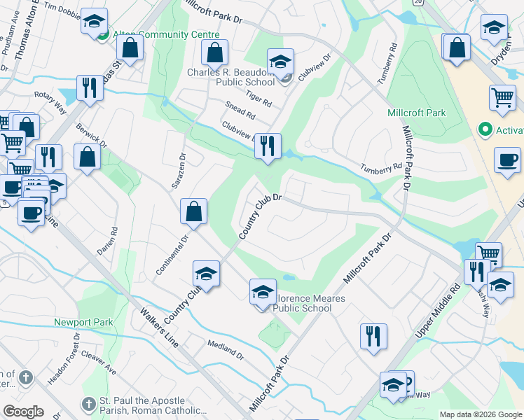This screenshot has width=524, height=420.
Task: Click the Tim Dobbie street label
Action: click(x=62, y=10)
